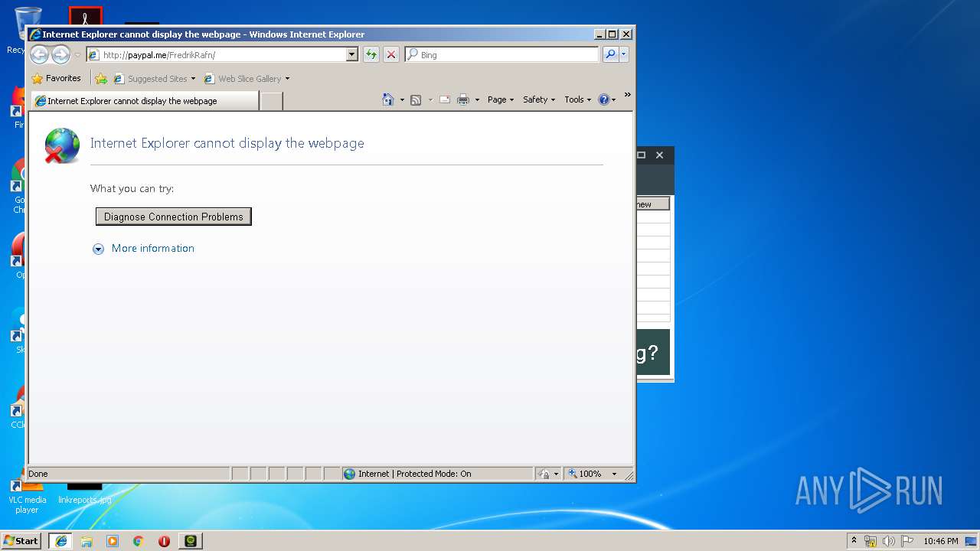Image resolution: width=980 pixels, height=551 pixels.
Task: Open a new blank tab
Action: click(x=272, y=101)
